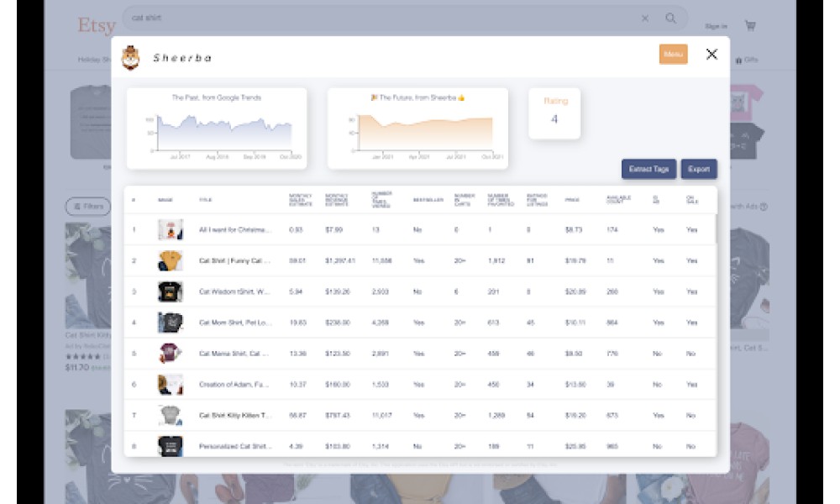
Task: Click favorited count 1,912 in row 2
Action: pos(496,261)
